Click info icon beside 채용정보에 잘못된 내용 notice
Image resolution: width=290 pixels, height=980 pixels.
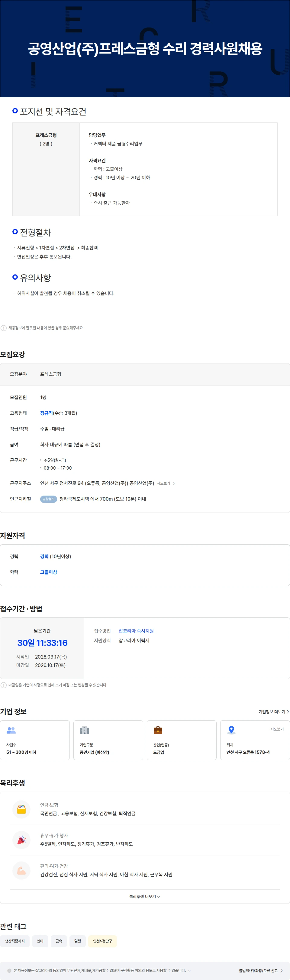tap(3, 328)
